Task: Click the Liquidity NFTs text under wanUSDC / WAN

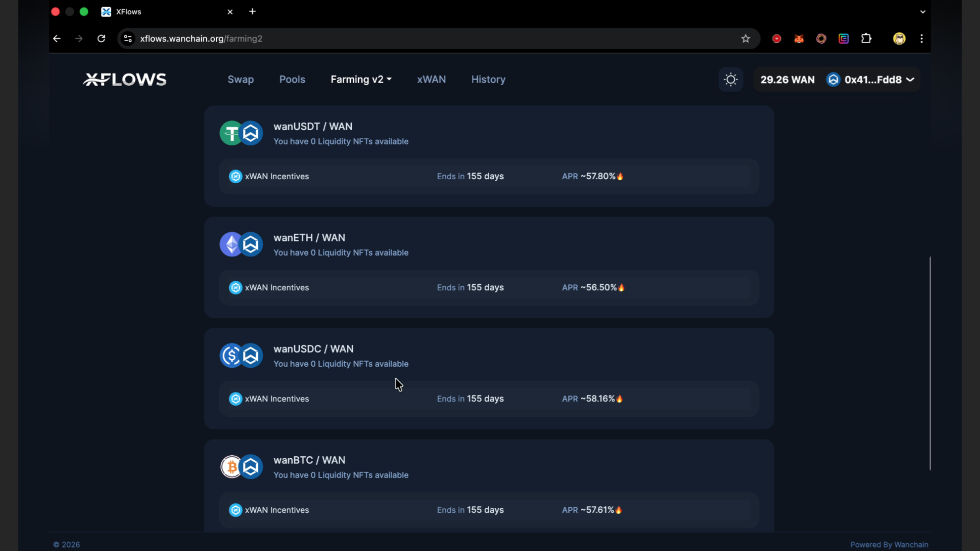Action: 341,364
